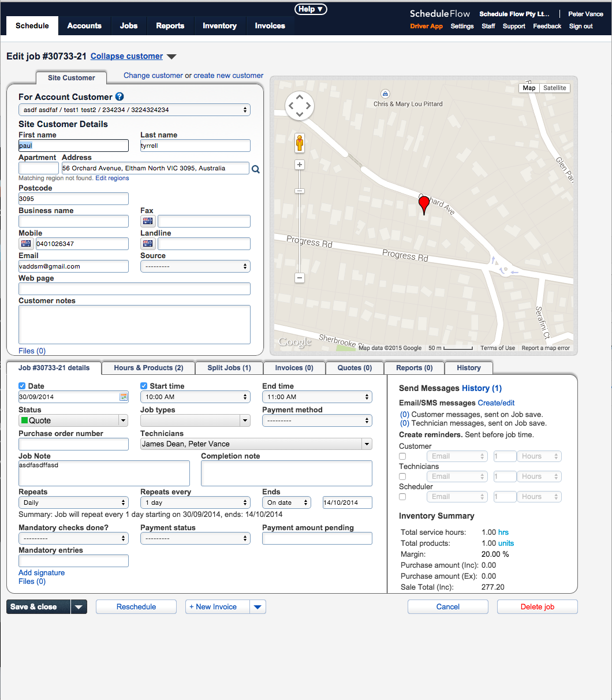Click the Cancel button
The height and width of the screenshot is (700, 612).
click(448, 607)
